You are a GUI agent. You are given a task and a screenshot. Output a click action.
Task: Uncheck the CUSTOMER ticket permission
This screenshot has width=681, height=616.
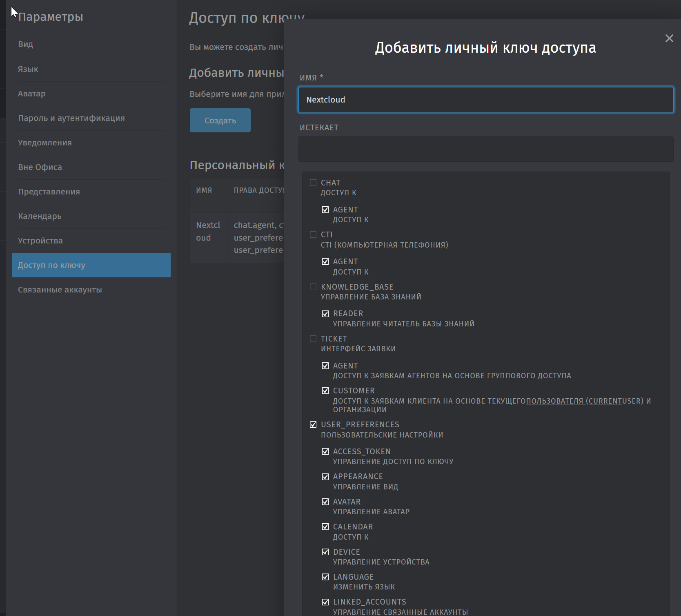coord(325,391)
